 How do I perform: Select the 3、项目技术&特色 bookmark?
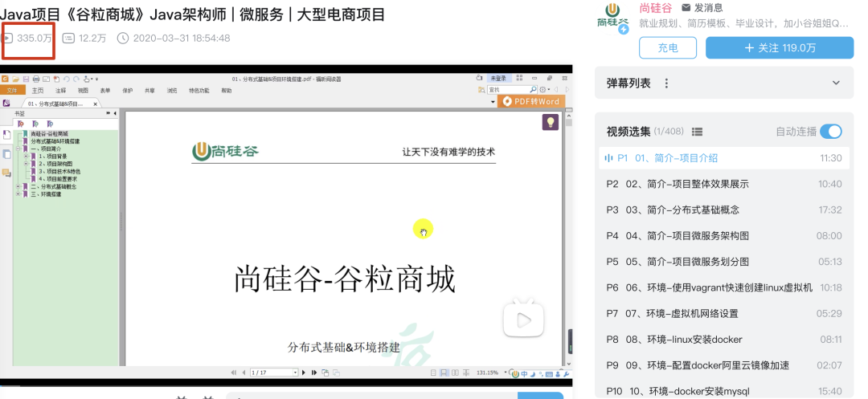59,171
